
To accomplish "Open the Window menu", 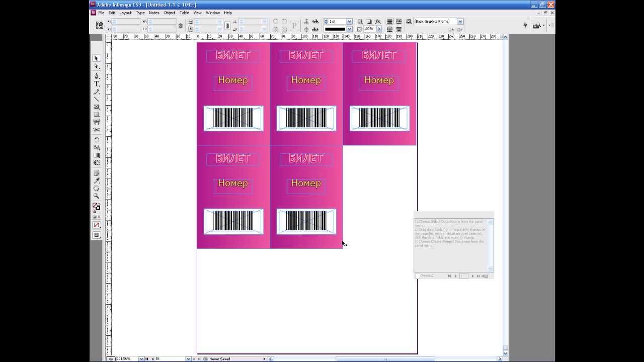I will 213,13.
